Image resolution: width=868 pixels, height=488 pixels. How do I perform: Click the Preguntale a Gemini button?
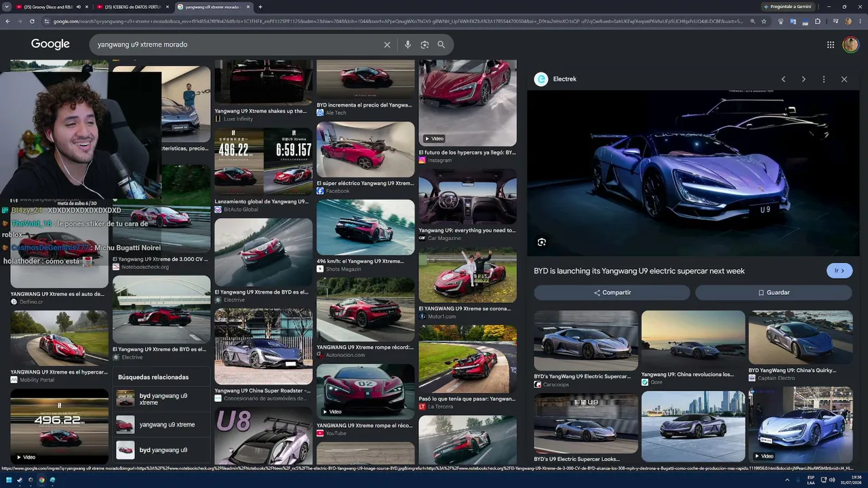(787, 7)
